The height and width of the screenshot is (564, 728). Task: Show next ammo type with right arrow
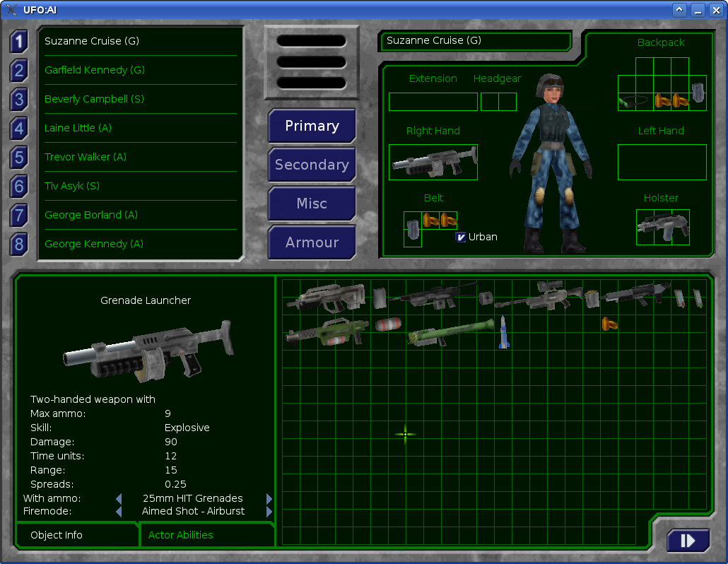pyautogui.click(x=269, y=498)
